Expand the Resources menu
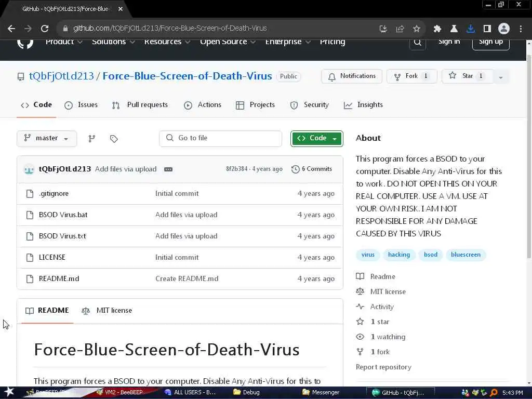Image resolution: width=532 pixels, height=399 pixels. (167, 42)
